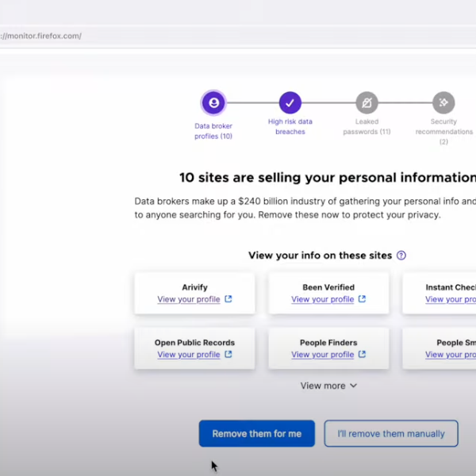Click the Data broker profiles step icon
476x476 pixels.
tap(213, 102)
